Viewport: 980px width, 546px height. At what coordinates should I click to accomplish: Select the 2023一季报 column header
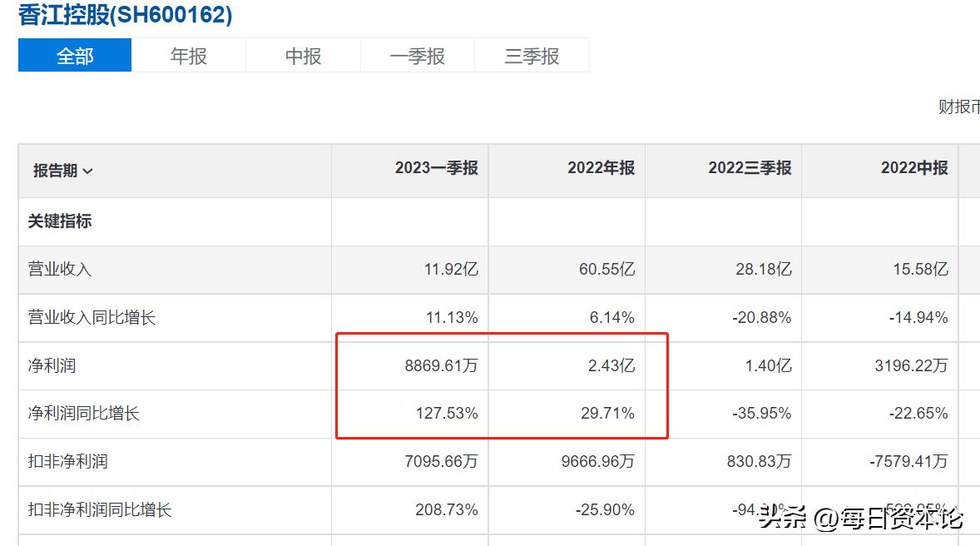pos(436,168)
